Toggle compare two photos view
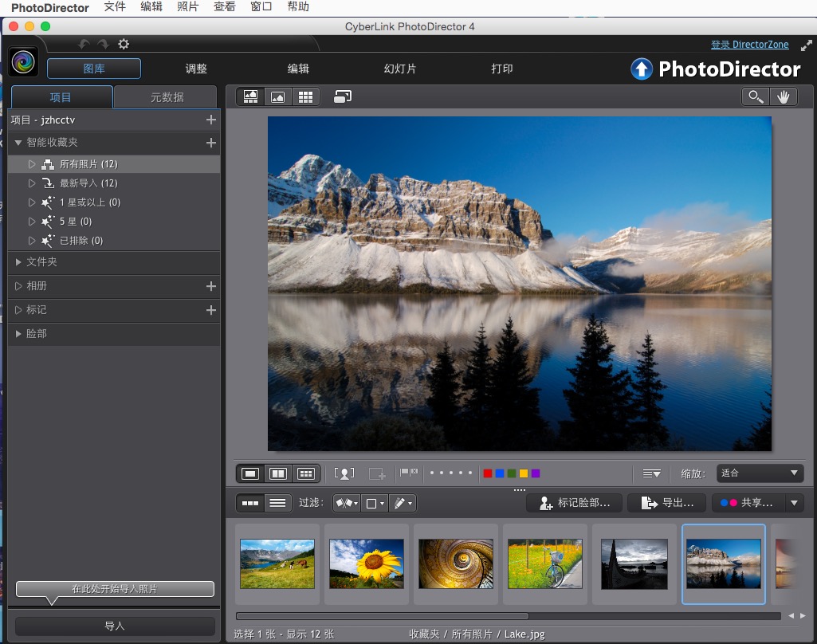Screen dimensions: 817x644 (278, 473)
